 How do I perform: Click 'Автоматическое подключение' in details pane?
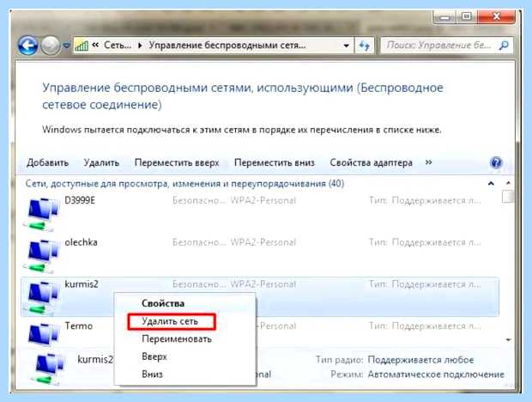436,375
